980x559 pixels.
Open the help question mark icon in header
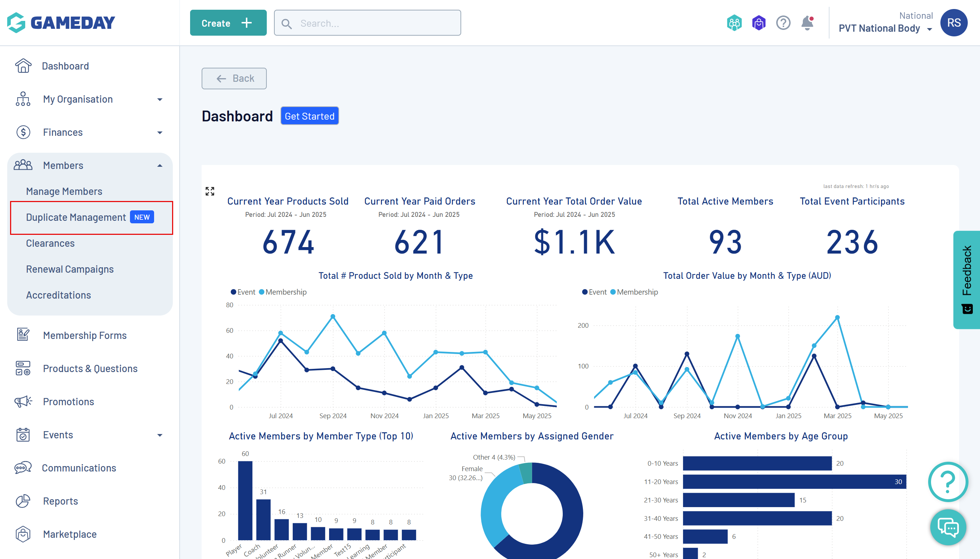pos(783,23)
